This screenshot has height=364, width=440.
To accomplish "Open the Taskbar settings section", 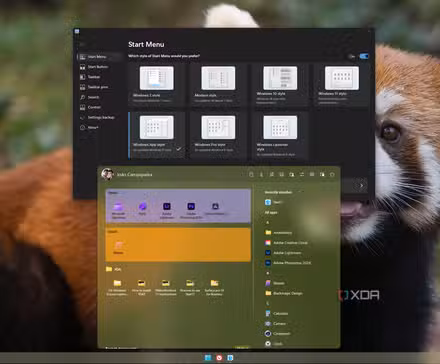I will [x=94, y=77].
